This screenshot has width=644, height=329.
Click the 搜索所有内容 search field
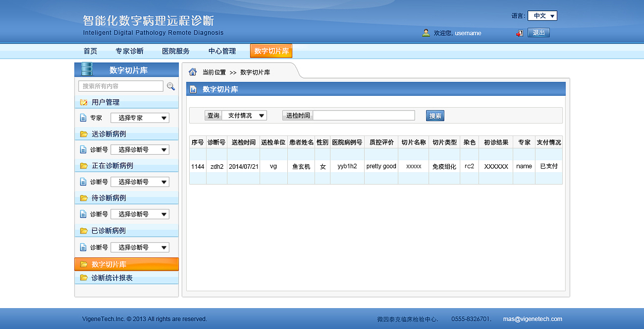(x=121, y=86)
